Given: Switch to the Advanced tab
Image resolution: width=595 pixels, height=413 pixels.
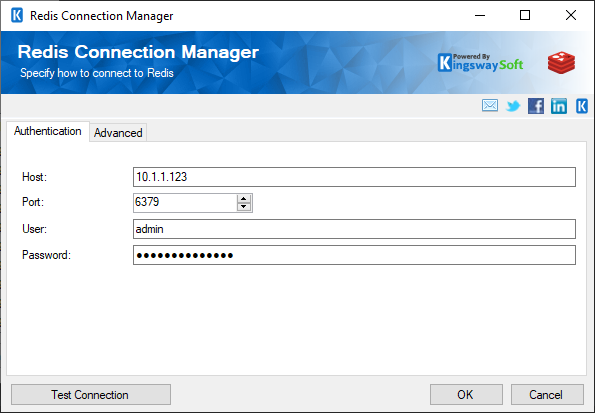Looking at the screenshot, I should click(118, 133).
